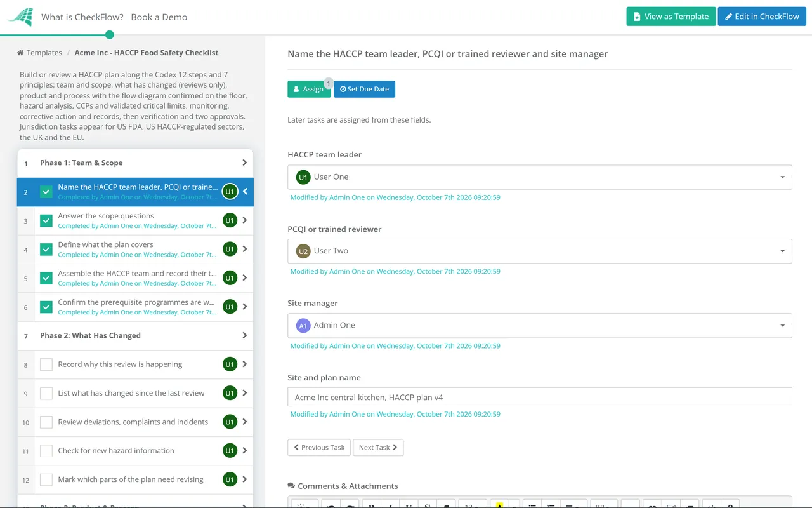
Task: Click the U1 avatar on 'Assemble the HACCP team' row
Action: point(230,278)
